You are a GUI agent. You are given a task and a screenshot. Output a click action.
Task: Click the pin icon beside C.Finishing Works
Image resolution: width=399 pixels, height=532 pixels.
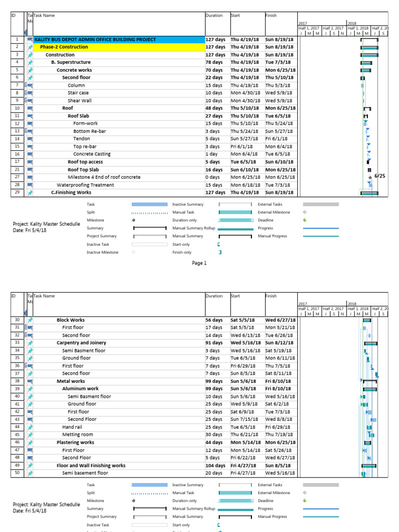[x=30, y=193]
